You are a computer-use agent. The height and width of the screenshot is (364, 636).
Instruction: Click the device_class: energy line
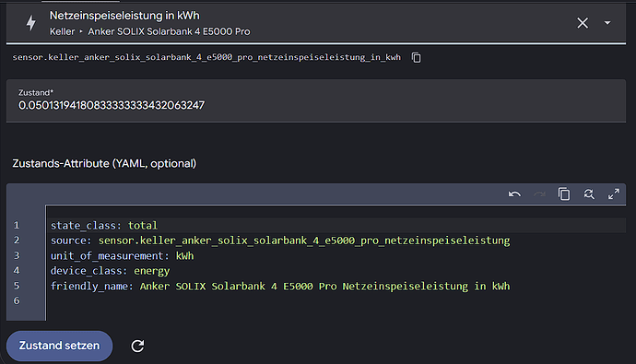click(110, 271)
